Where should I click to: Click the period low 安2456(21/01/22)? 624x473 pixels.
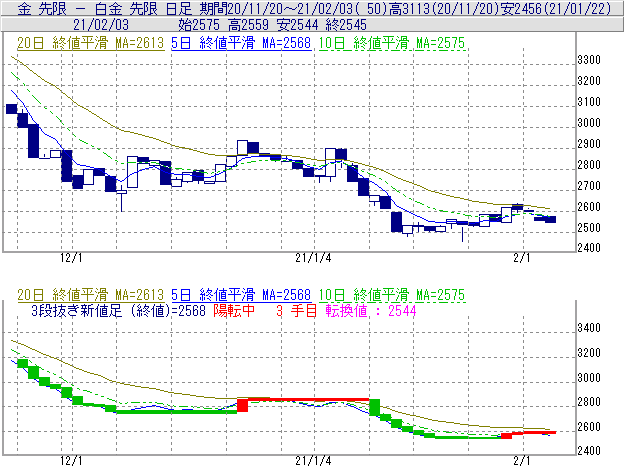pos(556,8)
